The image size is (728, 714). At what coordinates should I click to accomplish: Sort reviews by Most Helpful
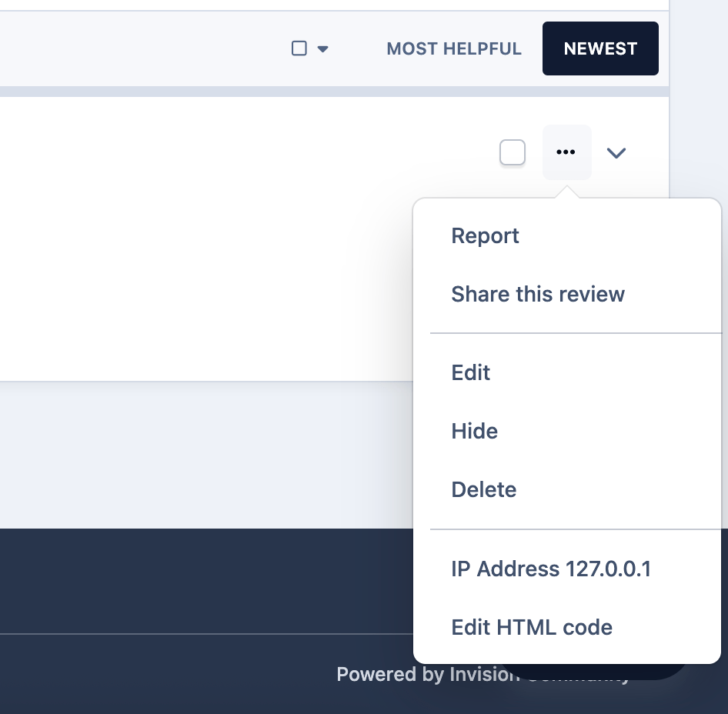point(454,48)
